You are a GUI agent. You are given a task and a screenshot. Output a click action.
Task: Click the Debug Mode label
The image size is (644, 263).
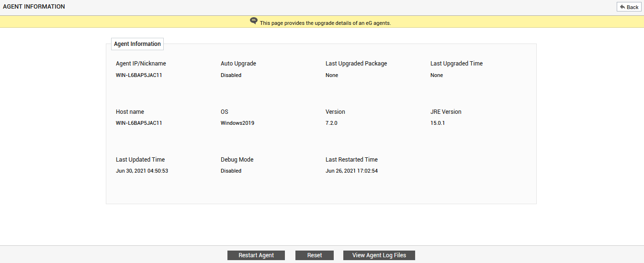coord(237,160)
